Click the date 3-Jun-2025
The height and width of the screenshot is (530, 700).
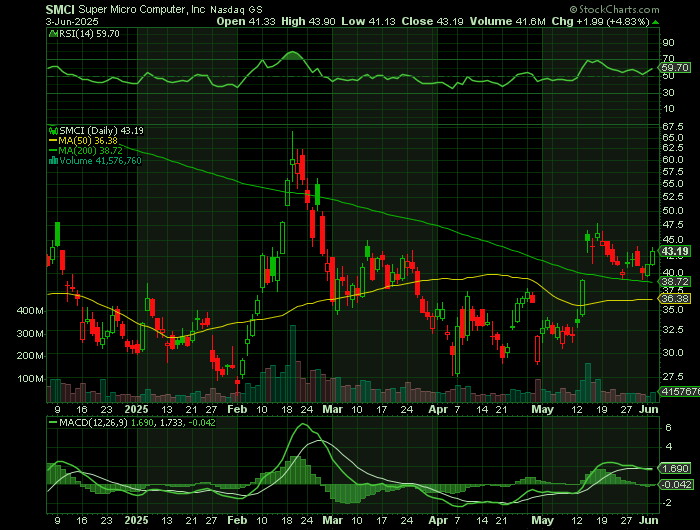tap(72, 21)
